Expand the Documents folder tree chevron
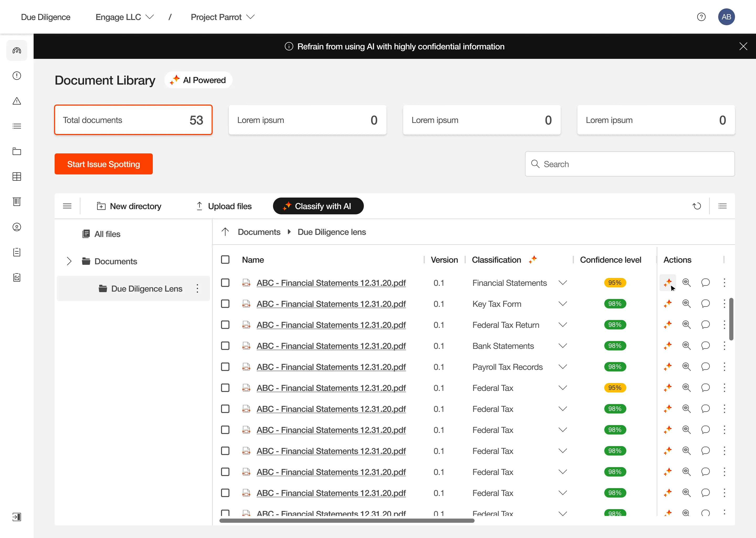 (69, 261)
